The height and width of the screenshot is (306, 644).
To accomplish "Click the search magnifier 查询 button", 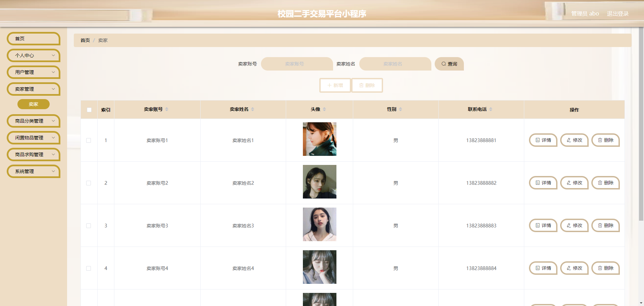I will (449, 64).
